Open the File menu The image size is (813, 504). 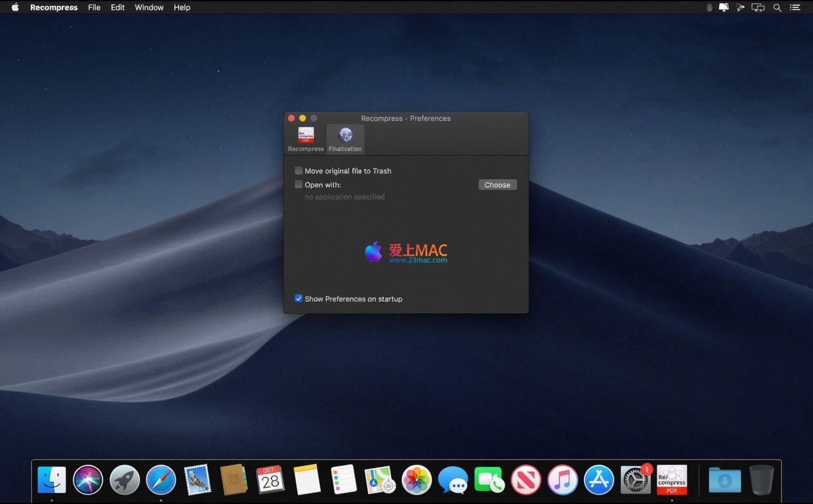[x=94, y=8]
